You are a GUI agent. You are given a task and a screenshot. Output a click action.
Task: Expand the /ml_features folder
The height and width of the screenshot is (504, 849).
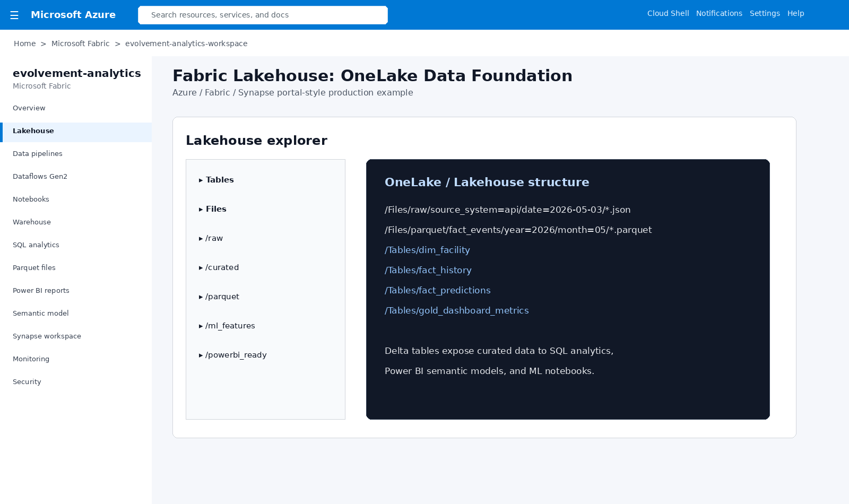coord(227,326)
